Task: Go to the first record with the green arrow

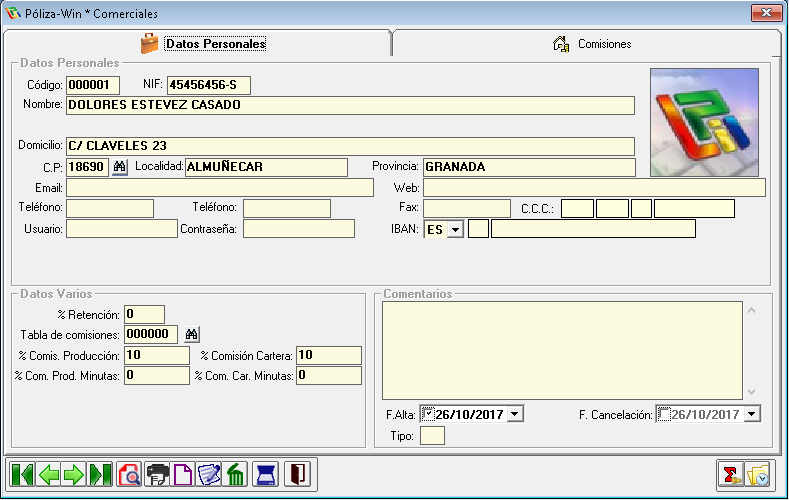Action: click(x=22, y=474)
